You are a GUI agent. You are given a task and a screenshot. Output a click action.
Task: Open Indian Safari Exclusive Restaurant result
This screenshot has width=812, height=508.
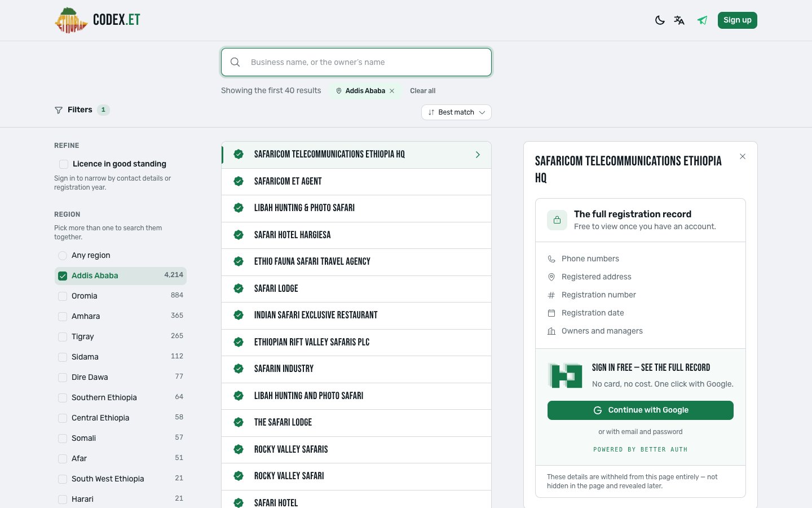click(356, 316)
